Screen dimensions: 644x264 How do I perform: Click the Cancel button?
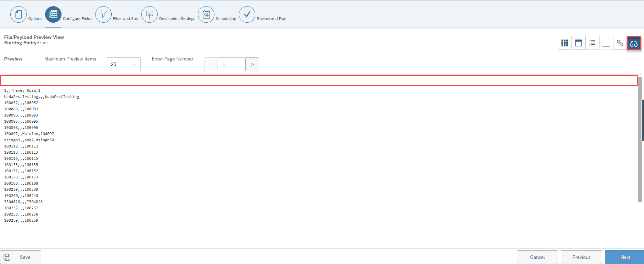[537, 257]
